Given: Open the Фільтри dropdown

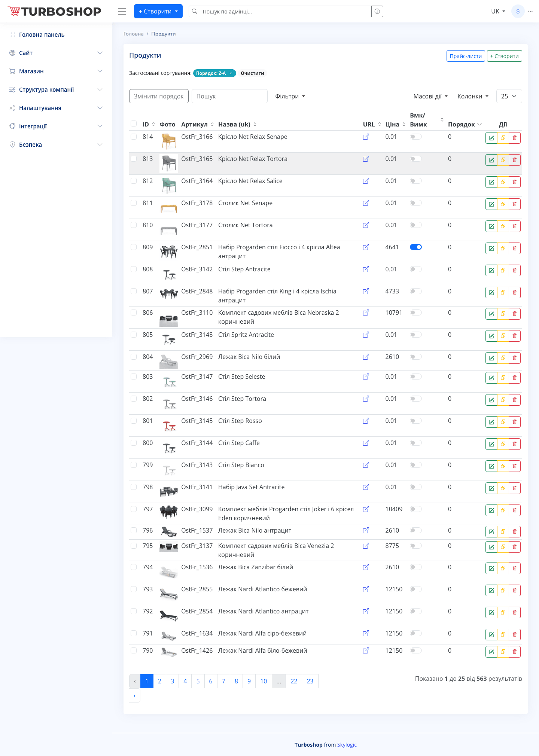Looking at the screenshot, I should (290, 96).
